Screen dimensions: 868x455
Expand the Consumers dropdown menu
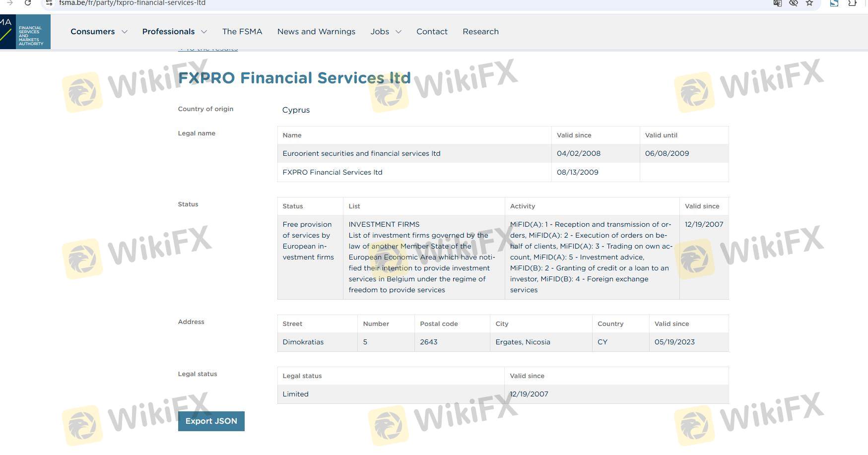click(99, 32)
